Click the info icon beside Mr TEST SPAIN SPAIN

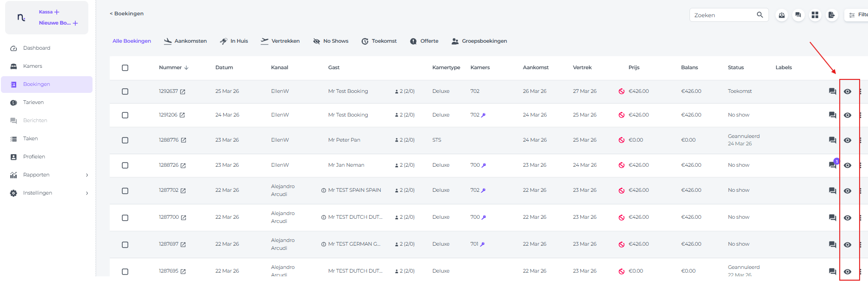click(324, 190)
